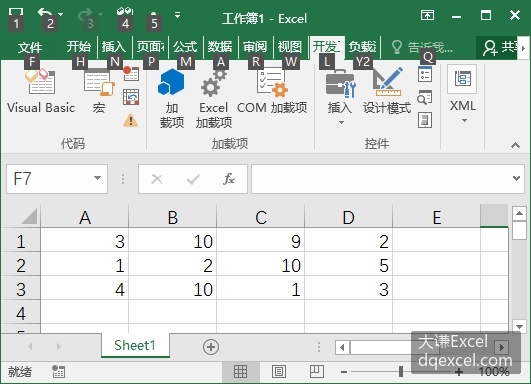Switch to the 开始 tab

point(79,47)
